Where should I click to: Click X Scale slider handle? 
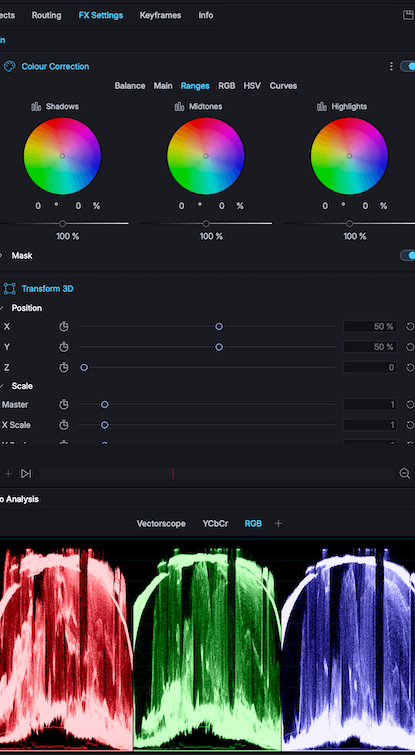[x=104, y=425]
